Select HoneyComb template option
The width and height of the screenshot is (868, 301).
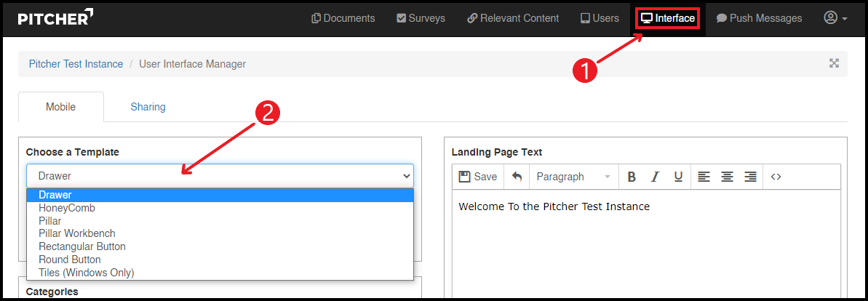67,208
